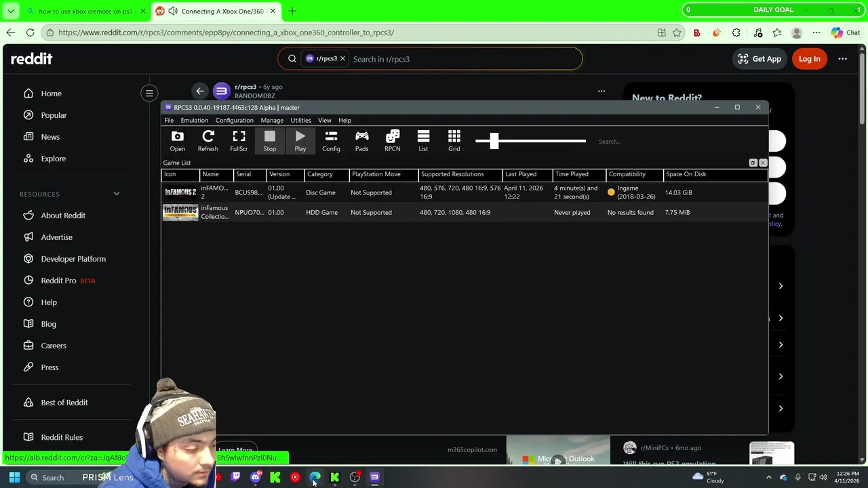Image resolution: width=868 pixels, height=488 pixels.
Task: Remove the r/rpcs3 search filter
Action: [342, 59]
